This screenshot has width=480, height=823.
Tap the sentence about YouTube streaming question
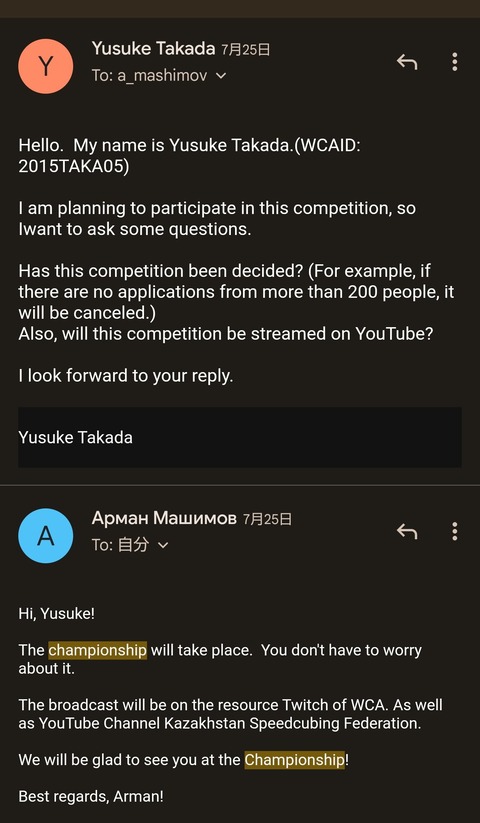point(226,334)
